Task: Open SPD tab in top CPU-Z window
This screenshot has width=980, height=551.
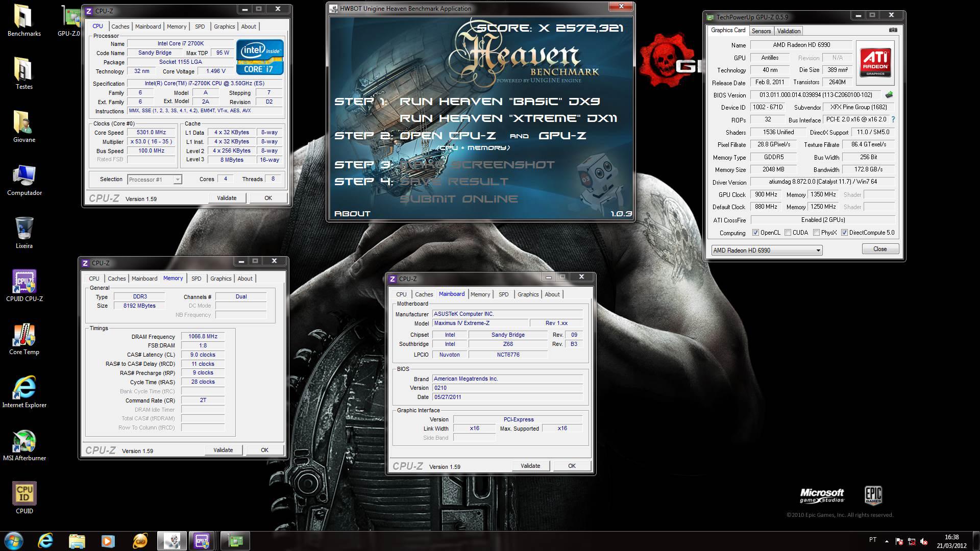Action: click(200, 27)
